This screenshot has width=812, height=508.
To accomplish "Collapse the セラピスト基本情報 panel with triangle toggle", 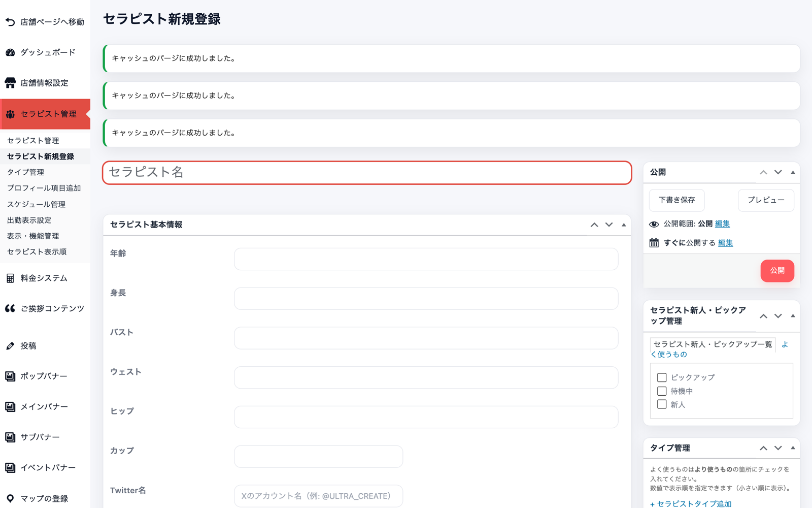I will (624, 225).
